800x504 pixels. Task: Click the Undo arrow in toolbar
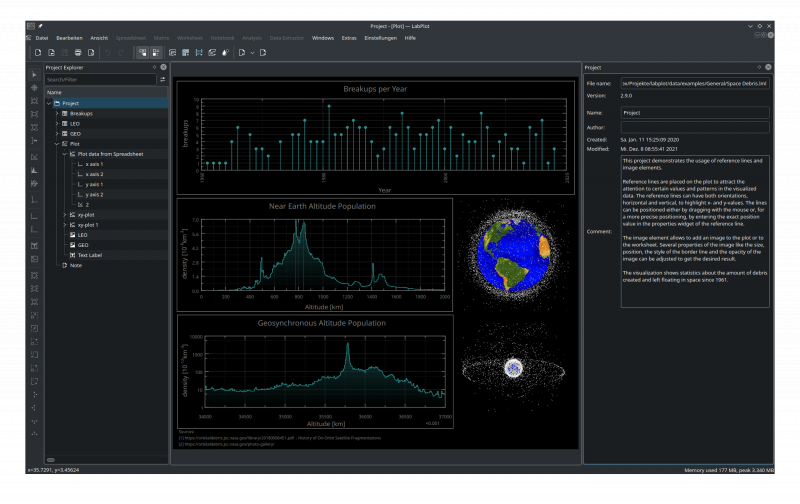(x=108, y=53)
